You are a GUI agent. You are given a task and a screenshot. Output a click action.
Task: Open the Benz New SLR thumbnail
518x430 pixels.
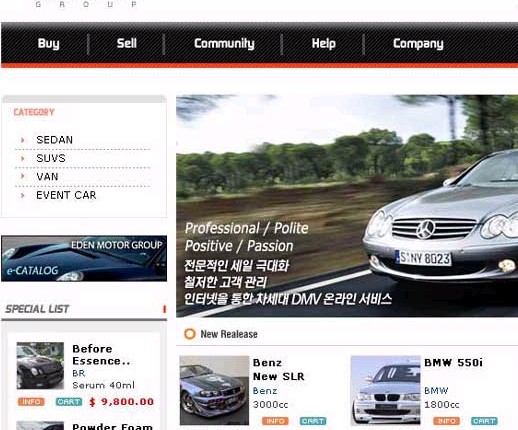tap(214, 390)
